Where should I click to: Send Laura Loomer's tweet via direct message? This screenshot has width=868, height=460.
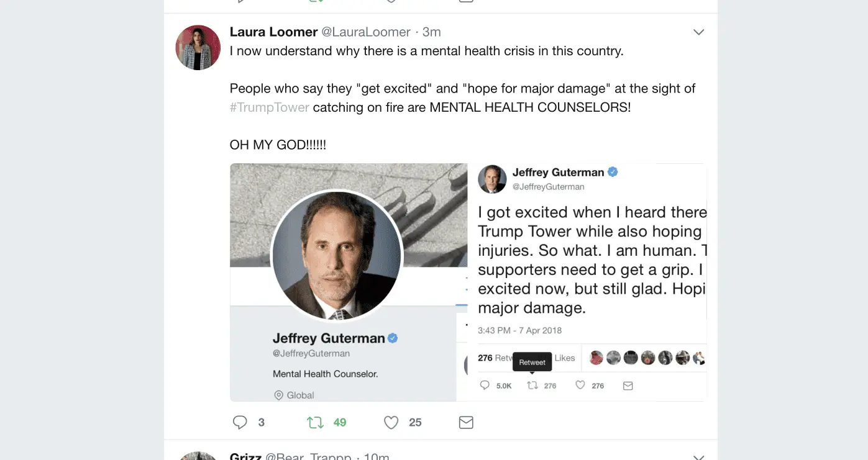[466, 423]
